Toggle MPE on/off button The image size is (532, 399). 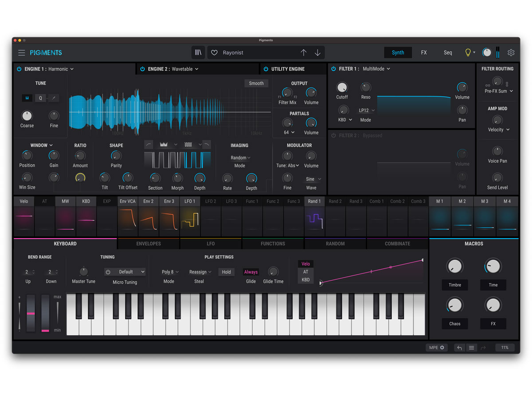click(x=437, y=348)
